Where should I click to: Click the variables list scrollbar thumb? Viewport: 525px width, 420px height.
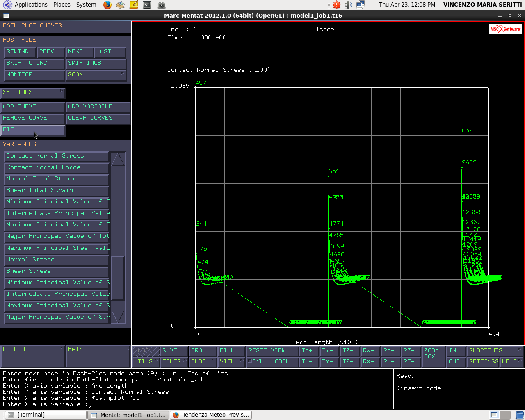coord(118,278)
